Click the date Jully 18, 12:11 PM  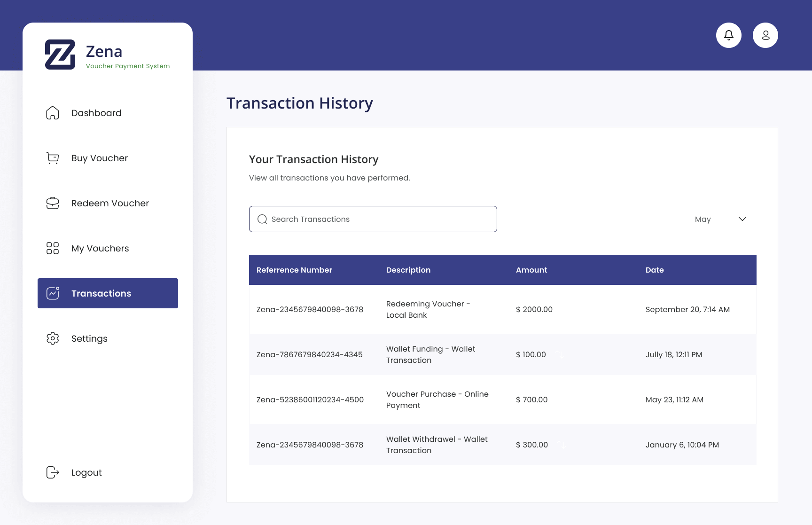click(x=674, y=354)
